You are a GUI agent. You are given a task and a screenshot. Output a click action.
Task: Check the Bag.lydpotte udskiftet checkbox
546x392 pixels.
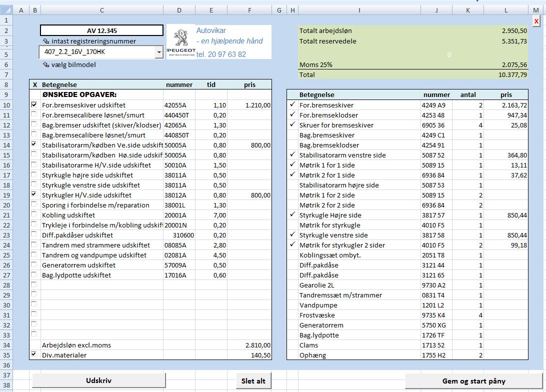pyautogui.click(x=34, y=274)
